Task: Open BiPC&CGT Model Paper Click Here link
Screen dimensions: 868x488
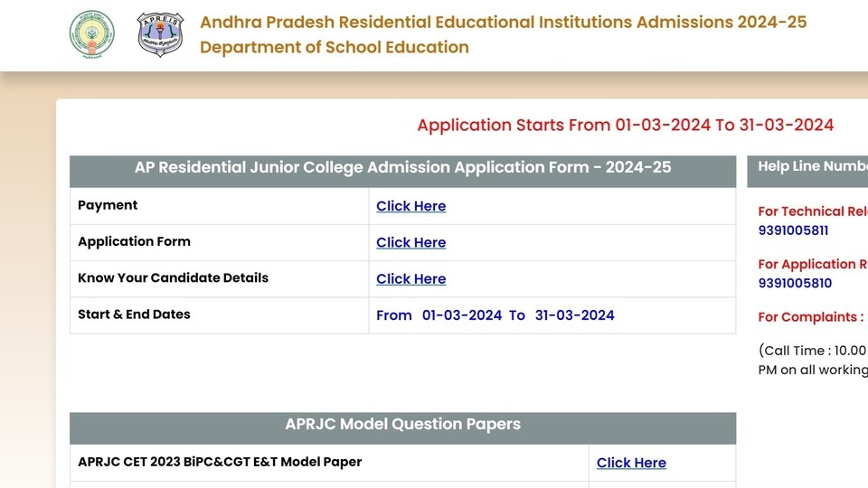Action: click(631, 463)
